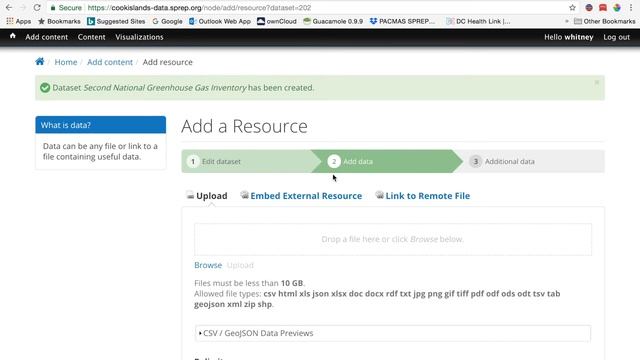Click Home breadcrumb link
Viewport: 640px width, 360px height.
66,62
